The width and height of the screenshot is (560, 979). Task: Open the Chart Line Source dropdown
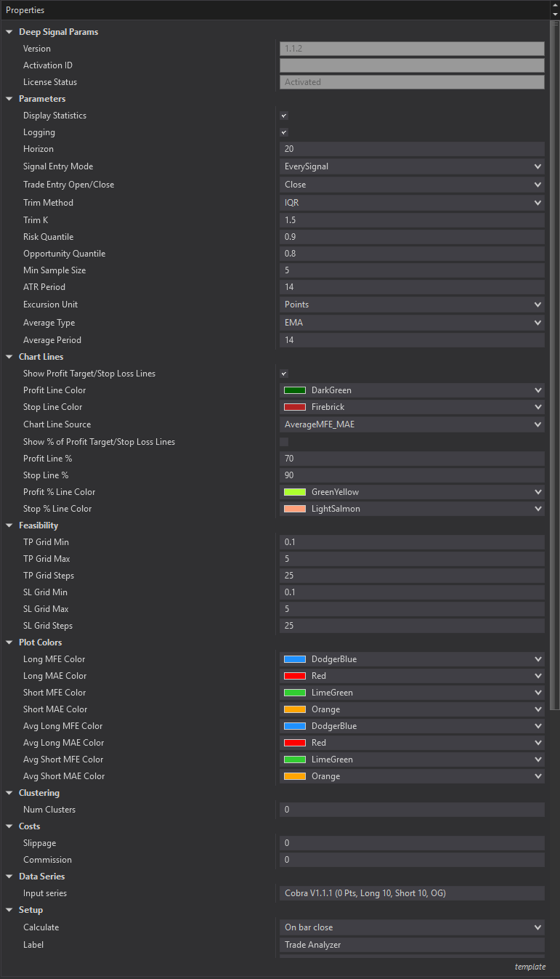pyautogui.click(x=411, y=424)
